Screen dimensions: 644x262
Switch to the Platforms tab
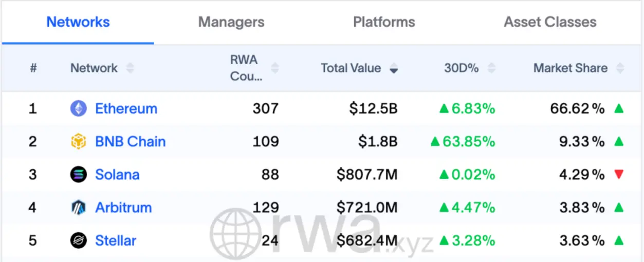click(384, 22)
